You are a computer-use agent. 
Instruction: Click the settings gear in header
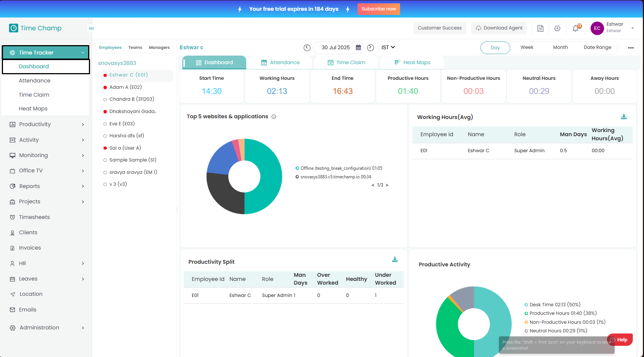[557, 28]
